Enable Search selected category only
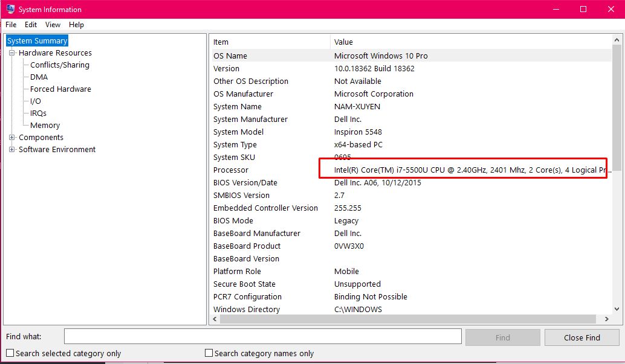Screen dimensions: 625x364 coord(10,353)
